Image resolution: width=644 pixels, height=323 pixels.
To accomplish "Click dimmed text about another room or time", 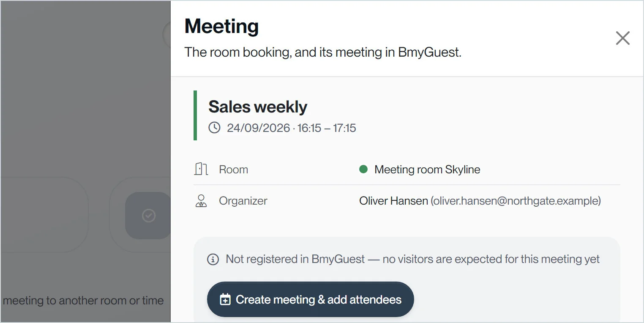I will (83, 301).
